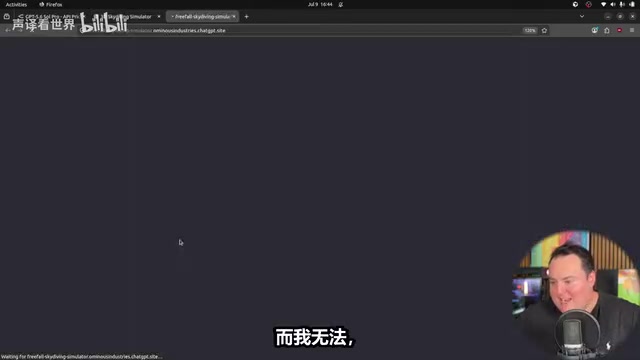Click the muted notifications bell icon
Viewport: 640px width, 360px height.
click(341, 4)
